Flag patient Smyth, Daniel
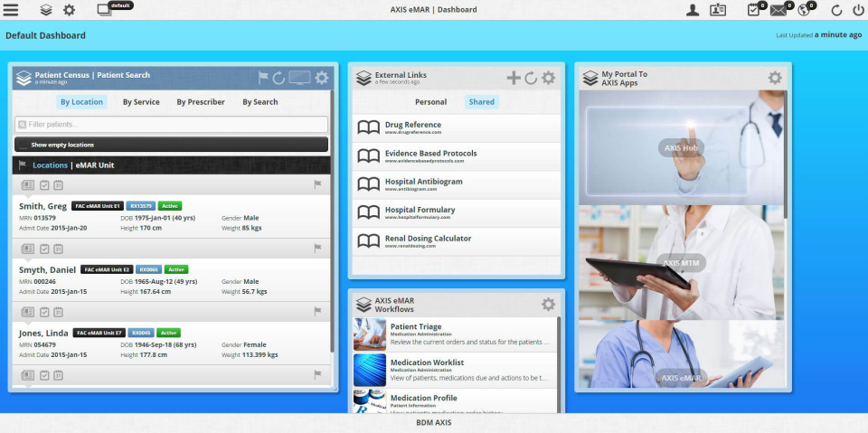Screen dimensions: 868x433 (317, 249)
